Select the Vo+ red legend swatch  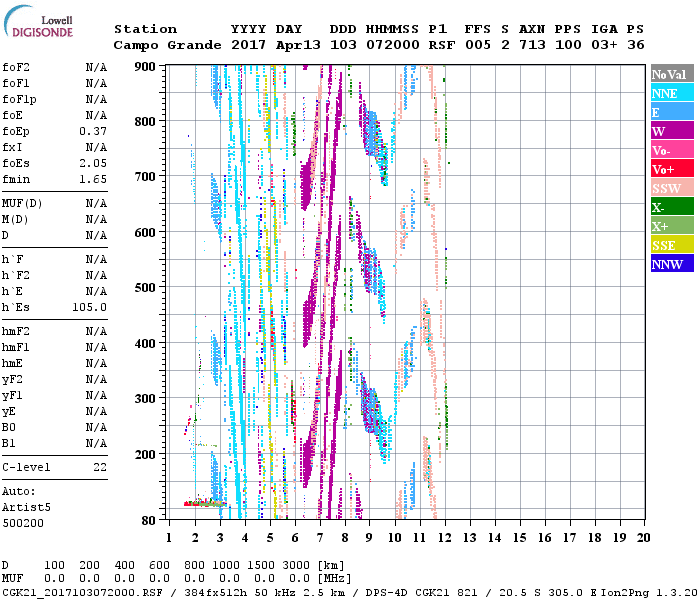(672, 168)
